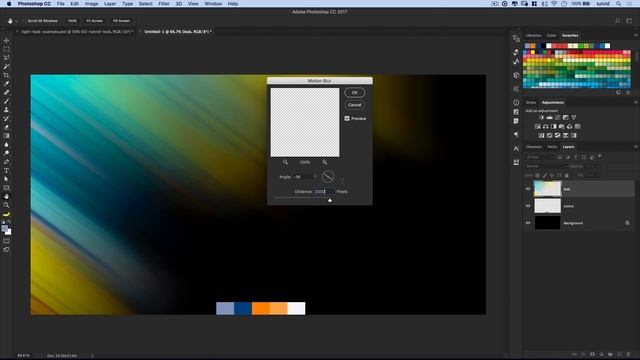Open the Adjustments panel menu
The width and height of the screenshot is (640, 360).
pyautogui.click(x=636, y=102)
